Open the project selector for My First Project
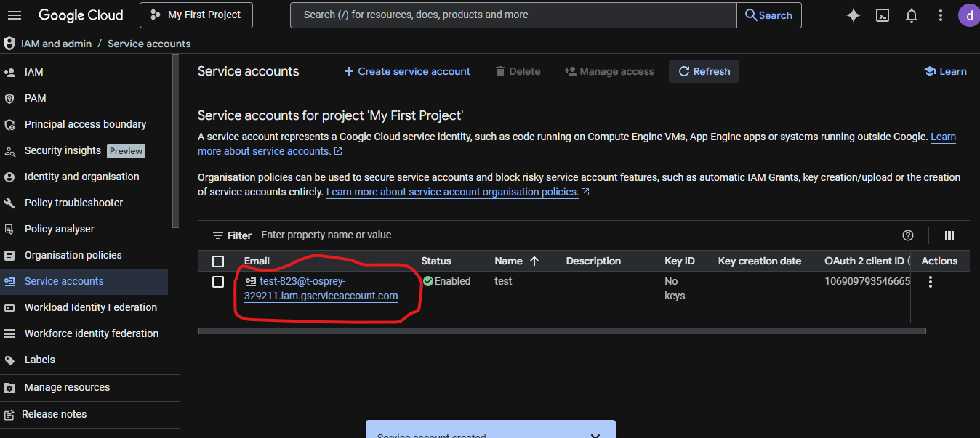Viewport: 980px width, 438px height. [x=196, y=15]
